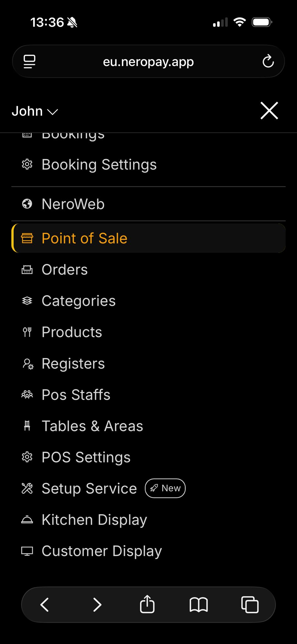297x644 pixels.
Task: Open the Categories section
Action: 79,301
